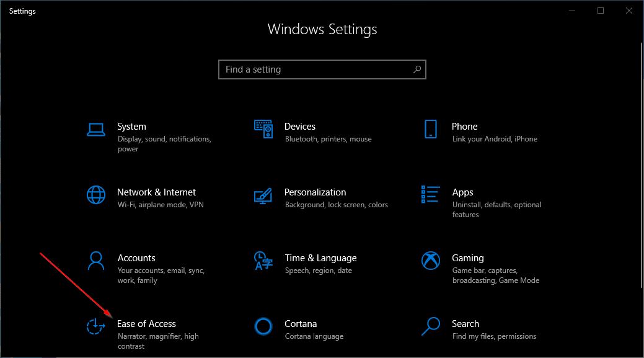Go to Cortana settings title
Screen dimensions: 644x358
(301, 324)
